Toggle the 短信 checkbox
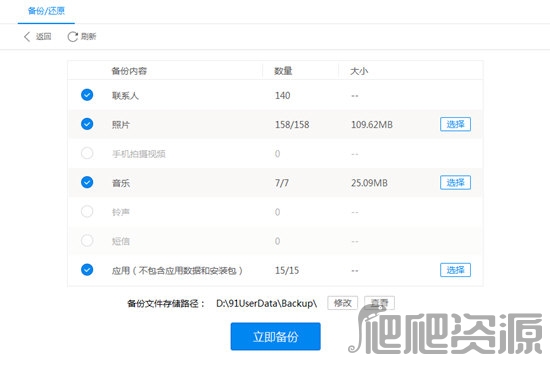This screenshot has width=550, height=365. coord(87,241)
